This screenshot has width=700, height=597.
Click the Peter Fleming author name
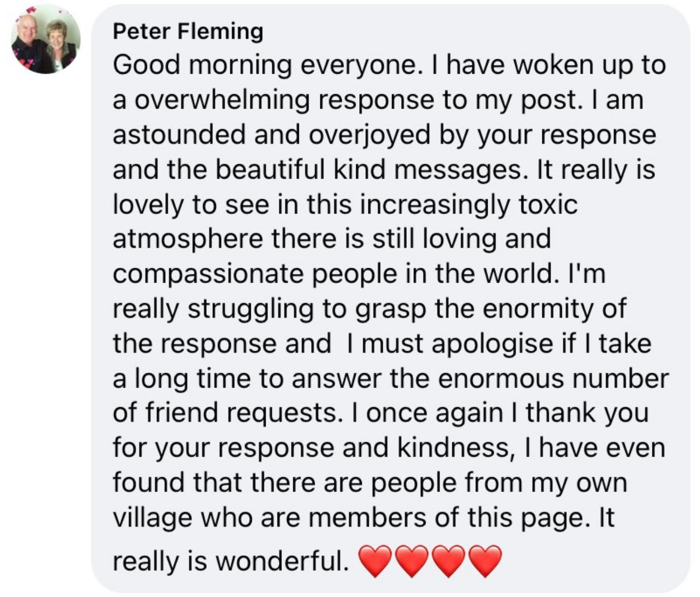coord(188,31)
